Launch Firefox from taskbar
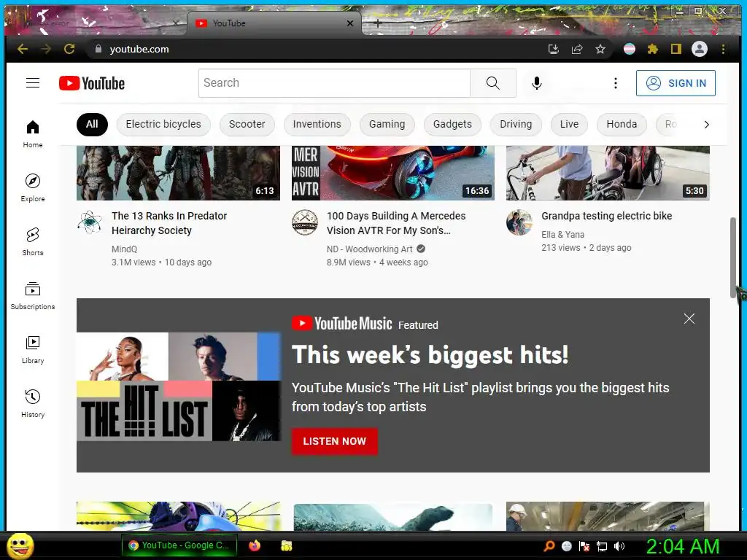Screen dimensions: 747x560 click(255, 545)
